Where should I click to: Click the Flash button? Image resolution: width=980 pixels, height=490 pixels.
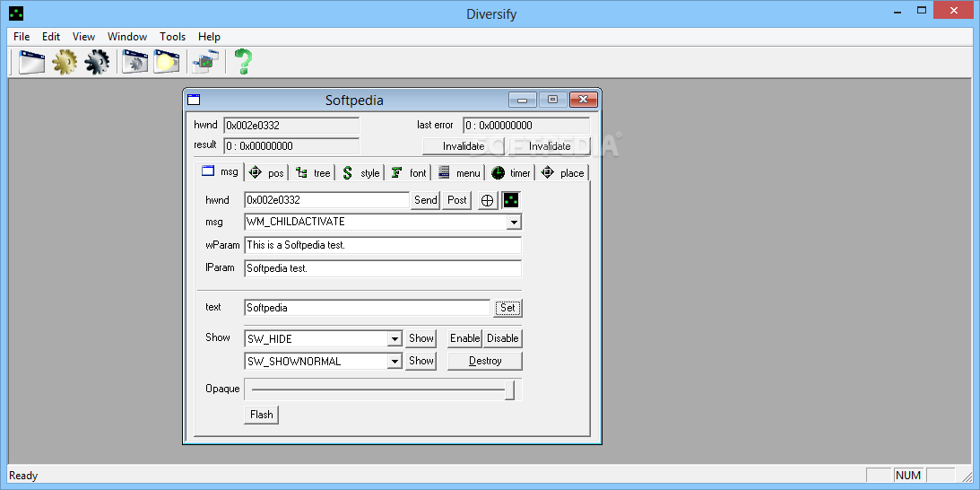pos(261,415)
